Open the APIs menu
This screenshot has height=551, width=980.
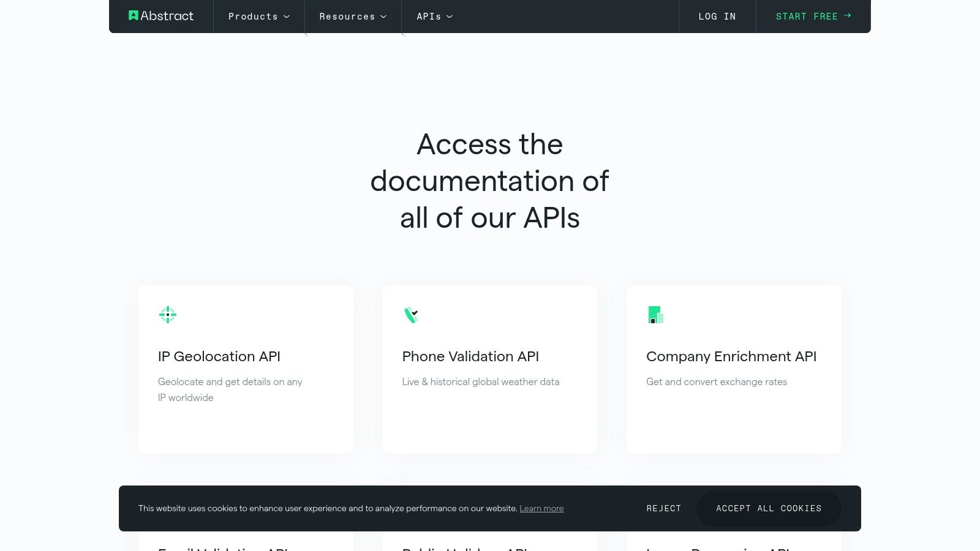tap(435, 17)
